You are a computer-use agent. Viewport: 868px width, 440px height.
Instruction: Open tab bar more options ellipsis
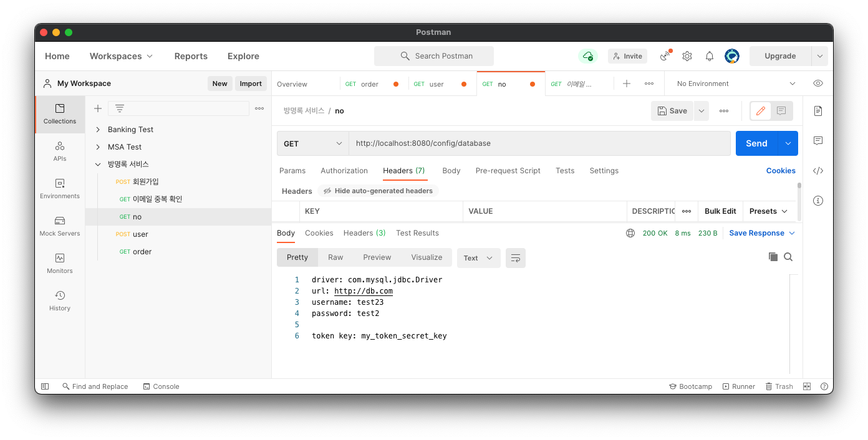(x=649, y=84)
